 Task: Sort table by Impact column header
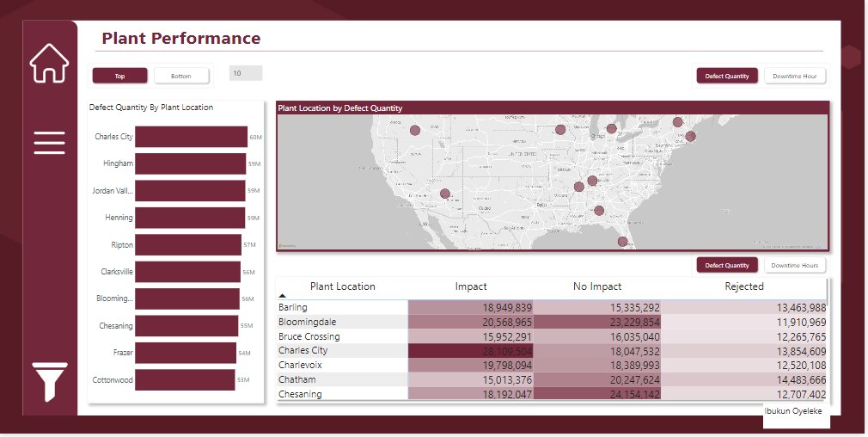click(471, 286)
